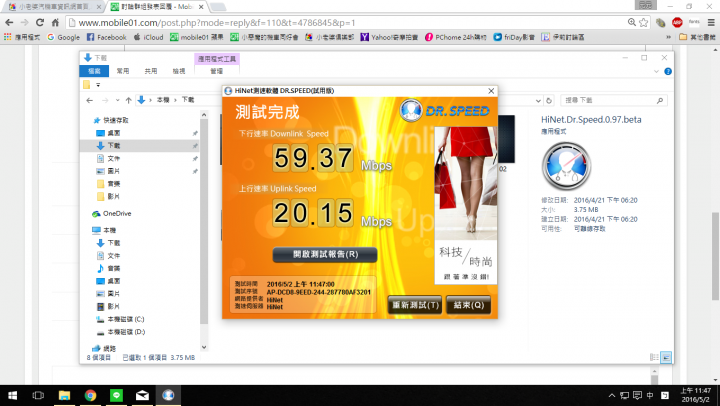
Task: Switch to the first Chrome tab
Action: click(x=53, y=7)
